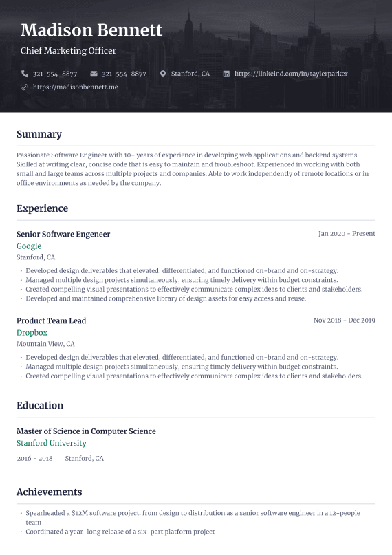Click the Jan 2020 - Present date range
Image resolution: width=392 pixels, height=555 pixels.
tap(347, 234)
